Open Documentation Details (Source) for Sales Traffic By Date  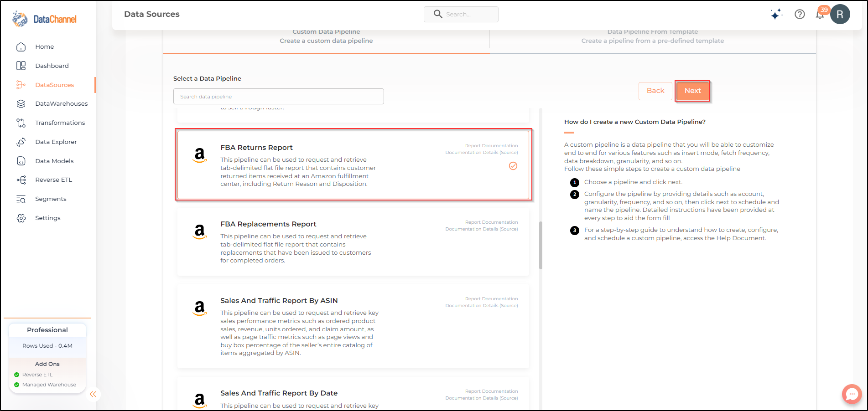482,398
